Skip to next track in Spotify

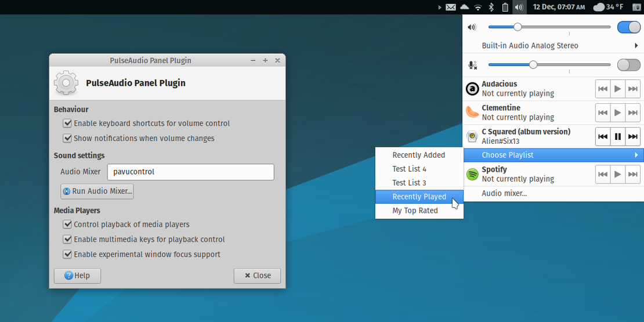(633, 174)
